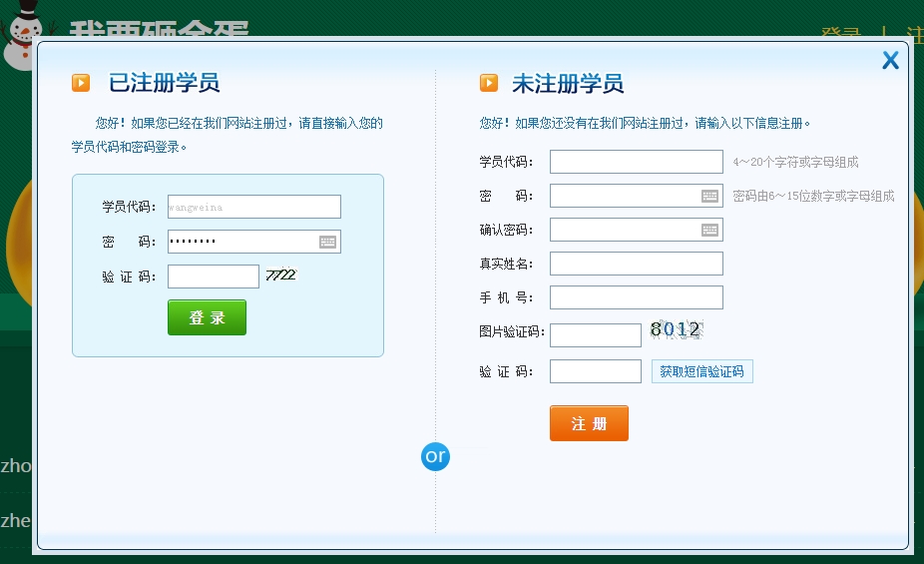Focus the 图片验证码 input field

[595, 334]
